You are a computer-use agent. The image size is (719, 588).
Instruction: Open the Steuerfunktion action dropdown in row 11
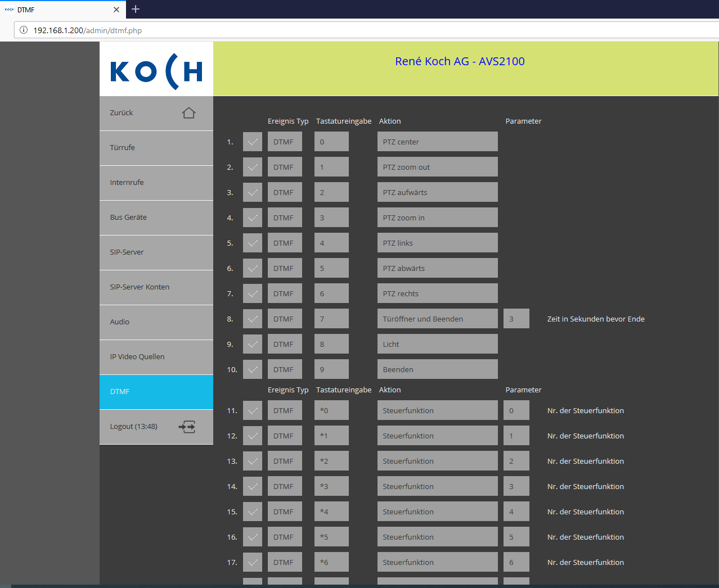pyautogui.click(x=438, y=410)
